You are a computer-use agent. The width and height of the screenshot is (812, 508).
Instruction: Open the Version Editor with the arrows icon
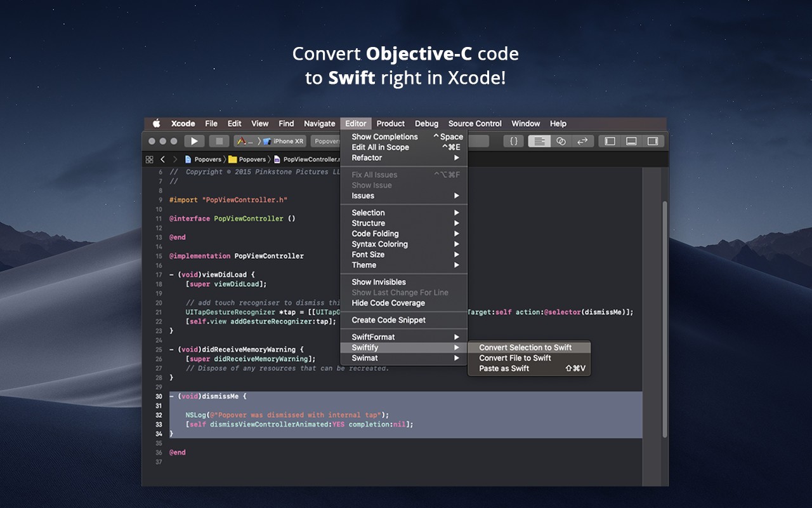582,140
